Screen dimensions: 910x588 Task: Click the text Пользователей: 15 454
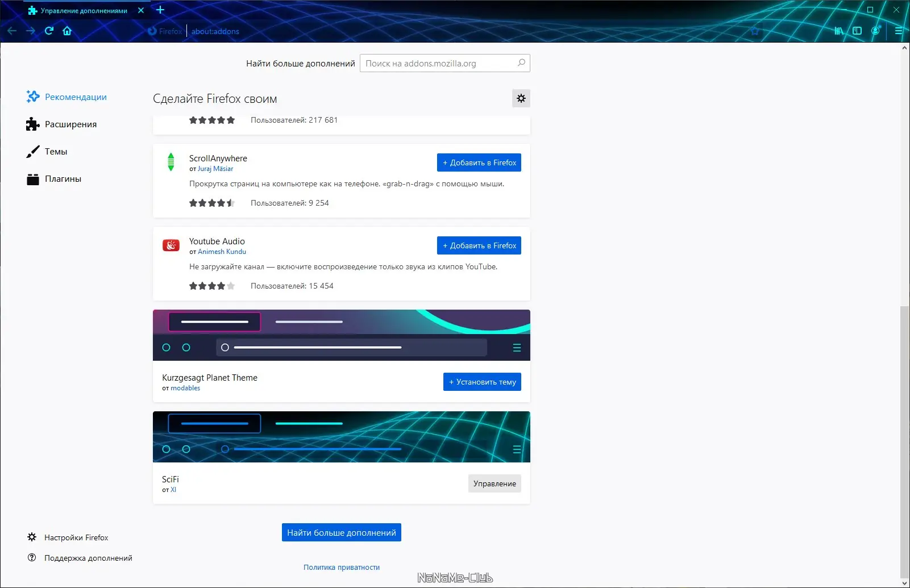coord(292,286)
